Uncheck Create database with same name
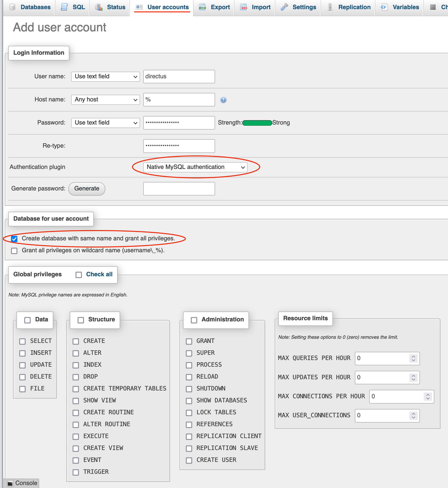Screen dimensions: 448x488 pos(14,239)
